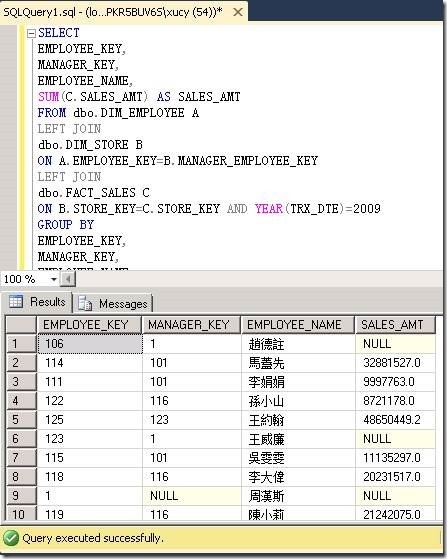Click sales amount 48650449.2
The image size is (447, 559).
395,420
